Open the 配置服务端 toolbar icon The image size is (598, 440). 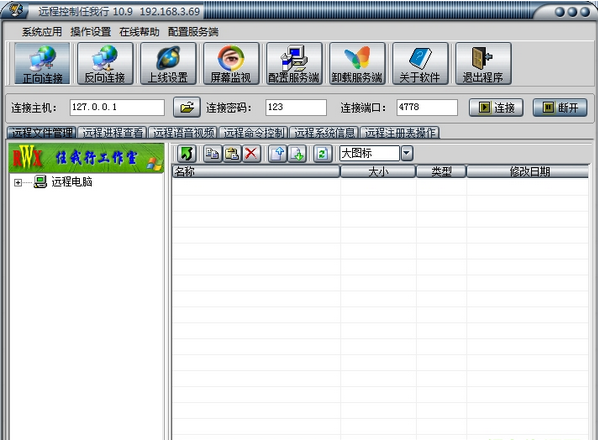pyautogui.click(x=294, y=63)
